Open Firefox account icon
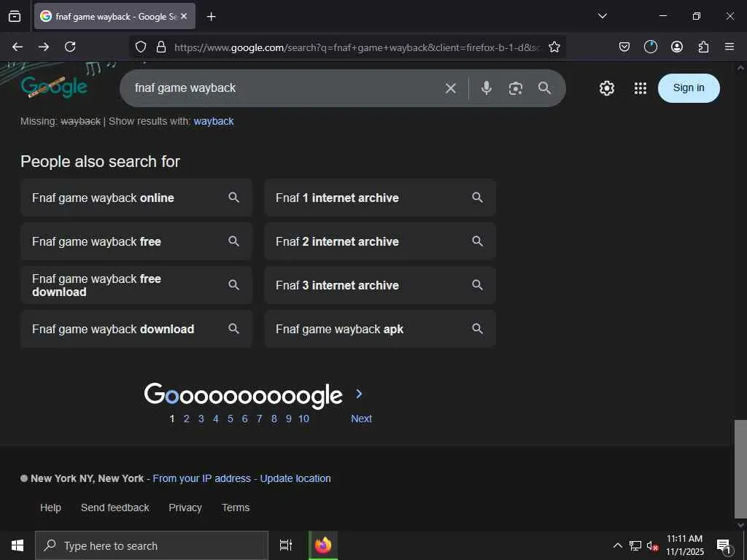Viewport: 747px width, 560px height. [x=676, y=47]
